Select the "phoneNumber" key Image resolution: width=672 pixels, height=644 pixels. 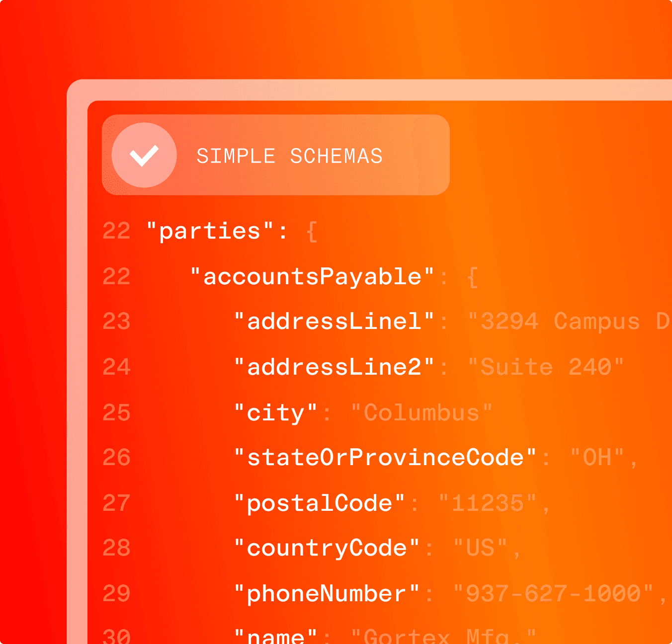(327, 593)
